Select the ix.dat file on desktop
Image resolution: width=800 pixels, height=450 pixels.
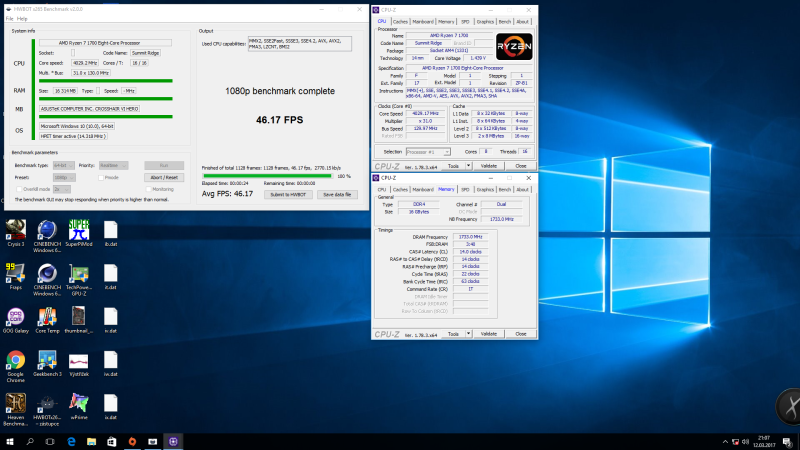pyautogui.click(x=110, y=407)
